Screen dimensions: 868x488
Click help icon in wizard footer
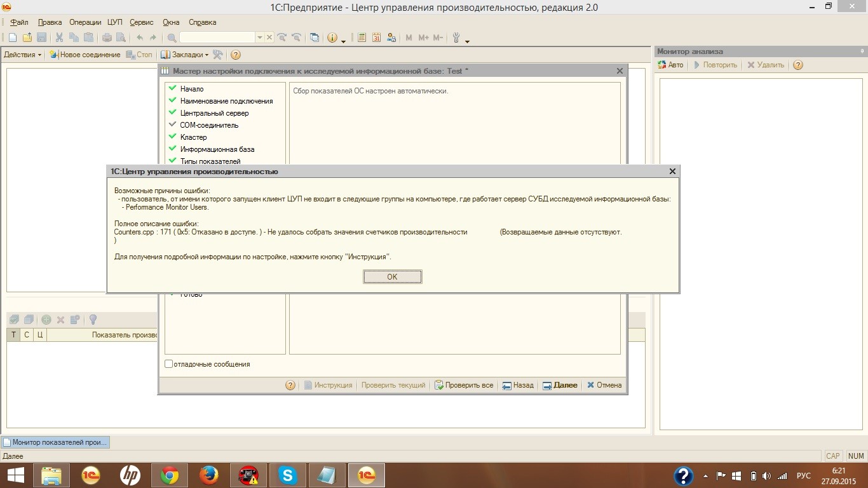290,385
